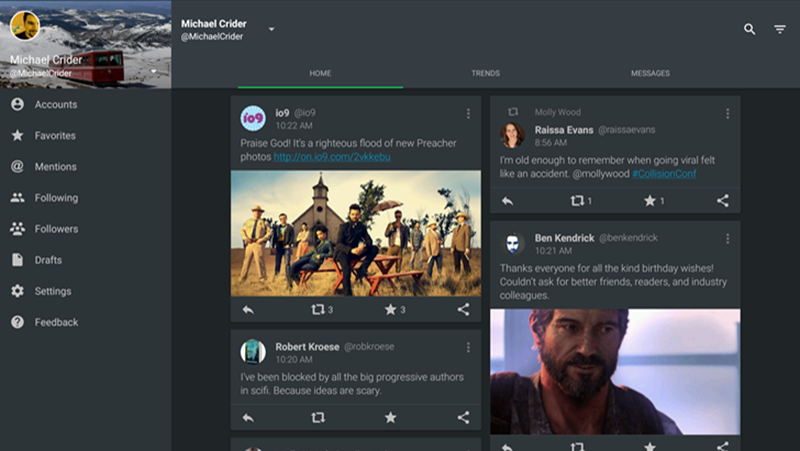Screen dimensions: 800x451
Task: View Ben Kendrick's attached bearded man image
Action: tap(615, 371)
